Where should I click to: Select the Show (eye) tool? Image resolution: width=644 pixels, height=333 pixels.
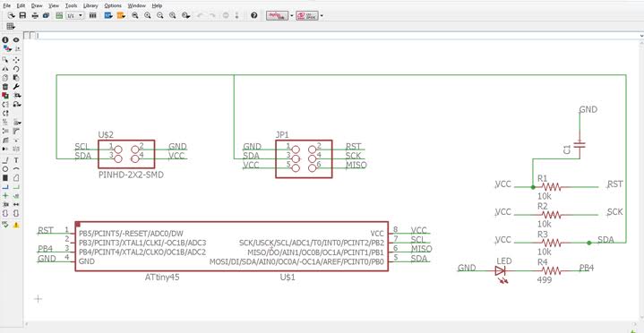point(16,39)
